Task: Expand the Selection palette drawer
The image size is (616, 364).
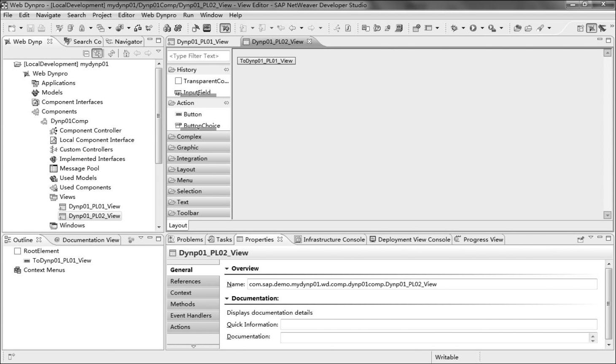Action: tap(199, 191)
